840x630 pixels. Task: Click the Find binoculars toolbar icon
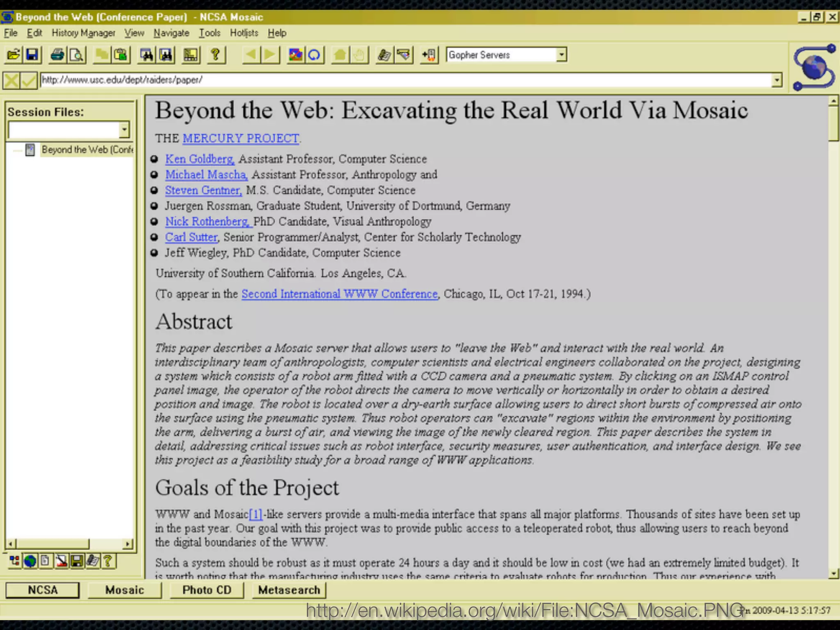(146, 55)
